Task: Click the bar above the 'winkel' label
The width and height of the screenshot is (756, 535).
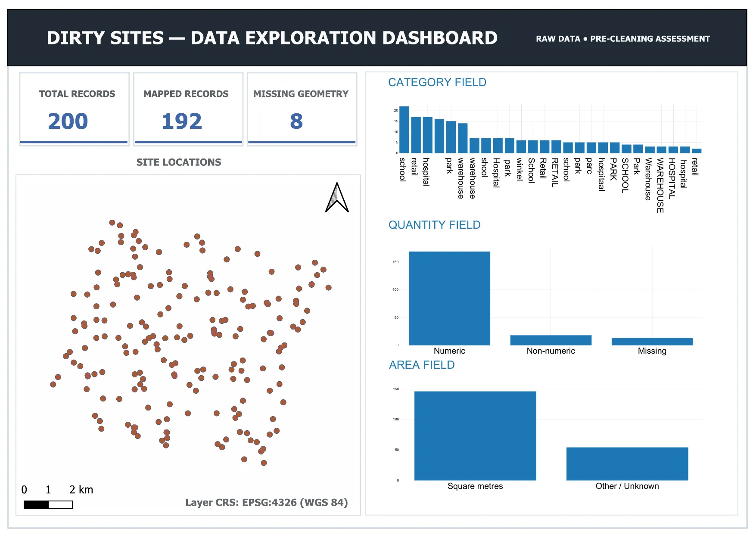Action: [521, 146]
